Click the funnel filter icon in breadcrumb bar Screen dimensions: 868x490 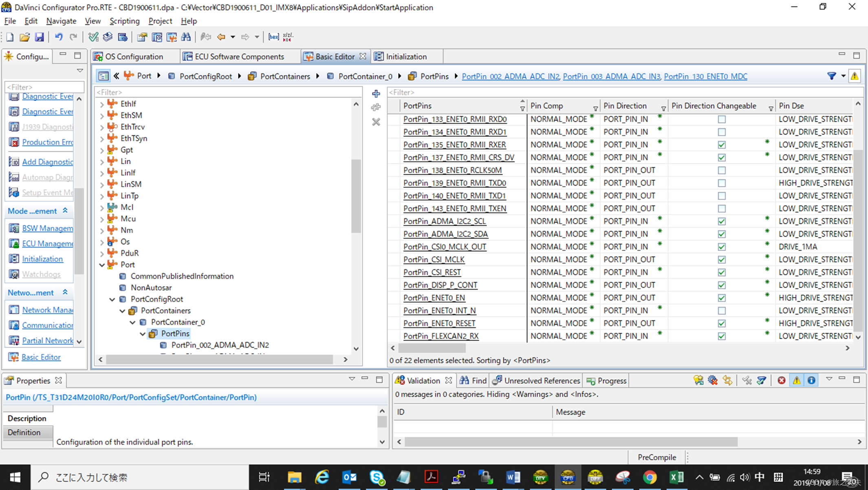click(831, 76)
